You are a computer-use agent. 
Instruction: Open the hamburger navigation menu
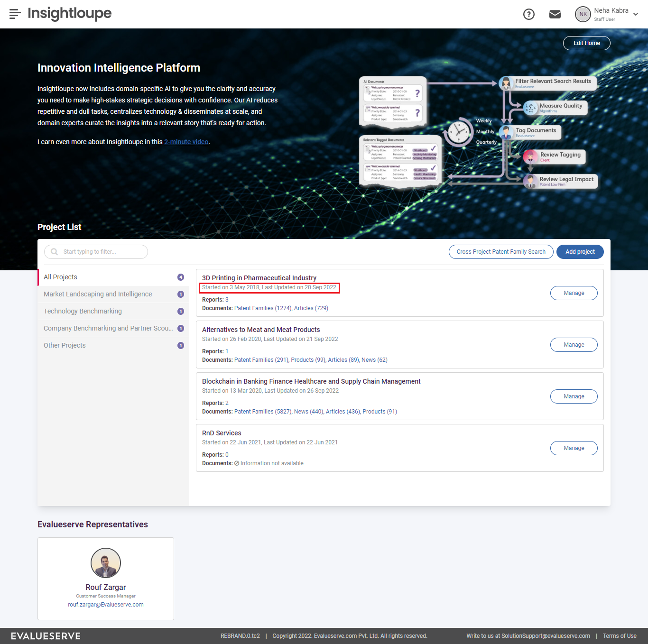(15, 14)
